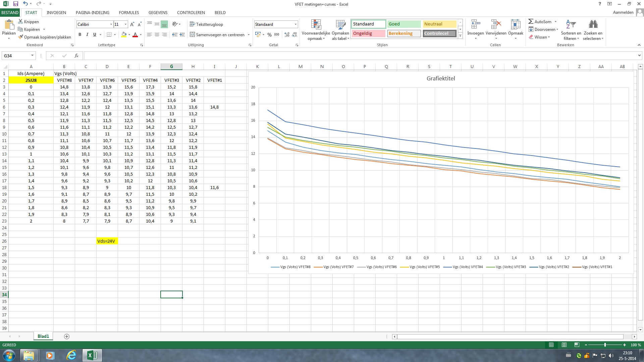
Task: Click the increase decimal places icon
Action: 287,35
